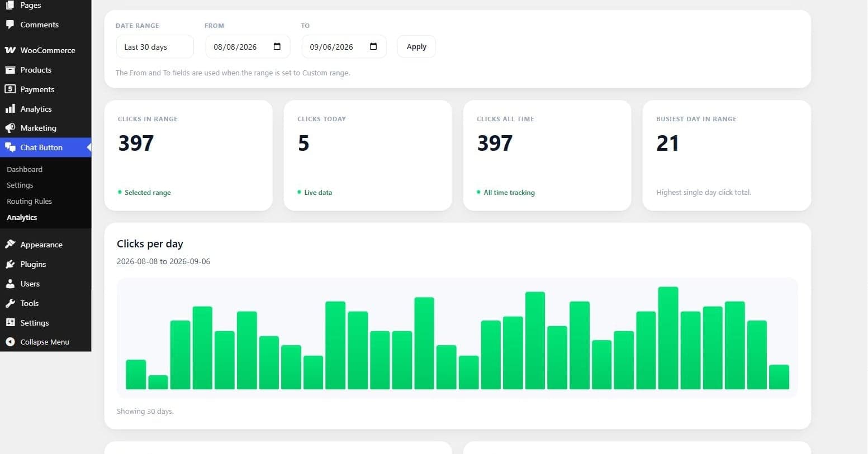Click the Plugins plug icon
Image resolution: width=868 pixels, height=454 pixels.
point(10,264)
